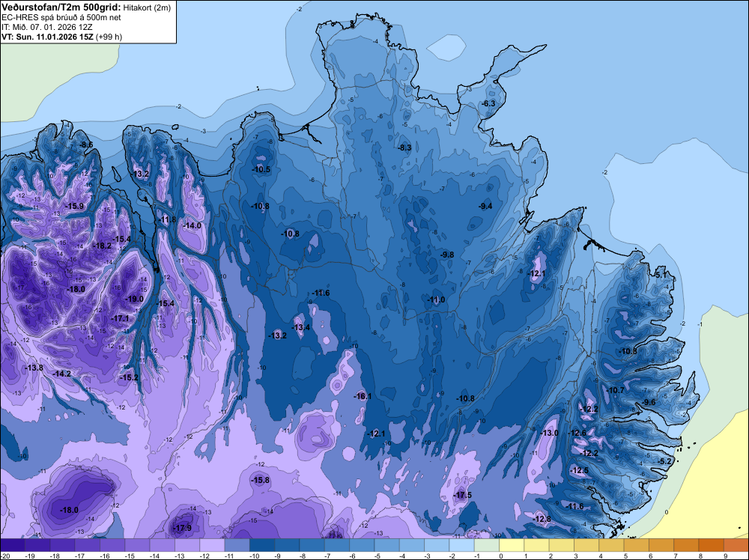
Task: Pick the pale green legend swatch labeled -1
Action: tap(487, 545)
